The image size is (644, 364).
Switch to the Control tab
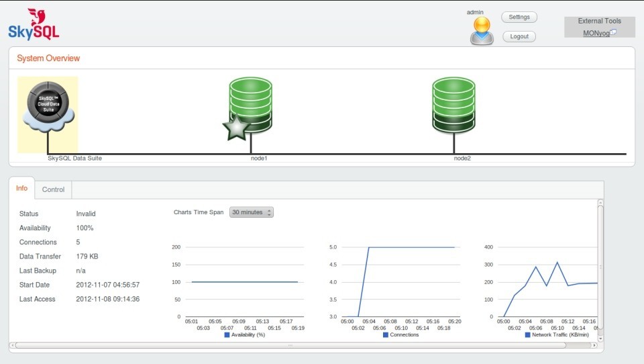click(x=54, y=189)
